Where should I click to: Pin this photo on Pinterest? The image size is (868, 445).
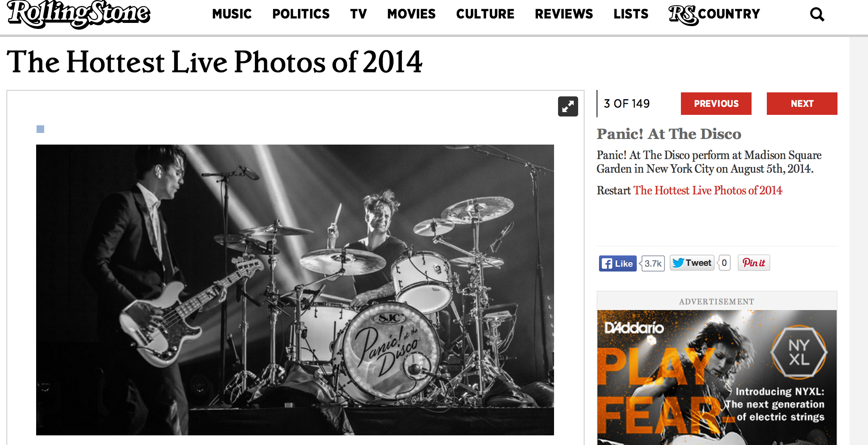pos(754,263)
